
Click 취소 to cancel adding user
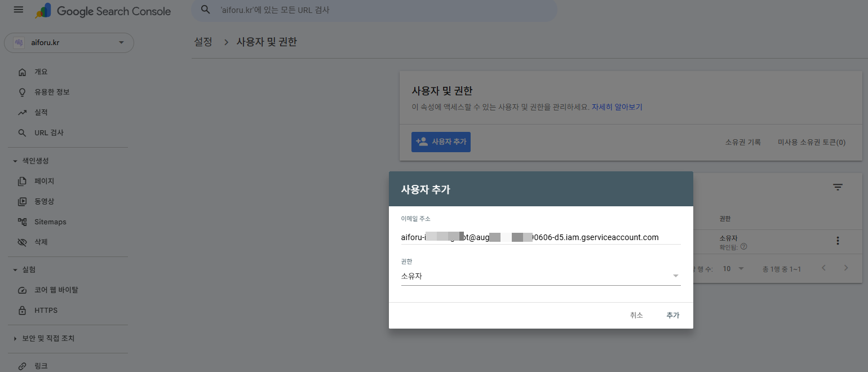coord(636,316)
